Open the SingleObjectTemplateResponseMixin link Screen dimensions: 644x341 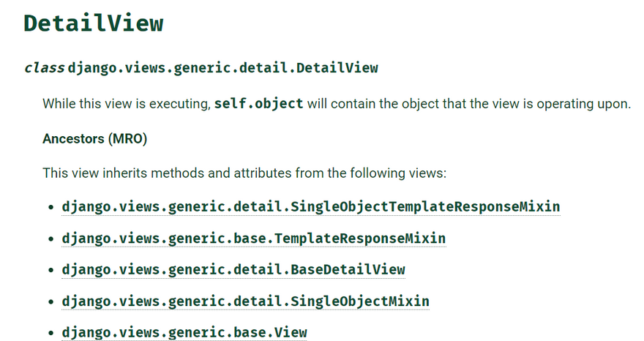(311, 207)
